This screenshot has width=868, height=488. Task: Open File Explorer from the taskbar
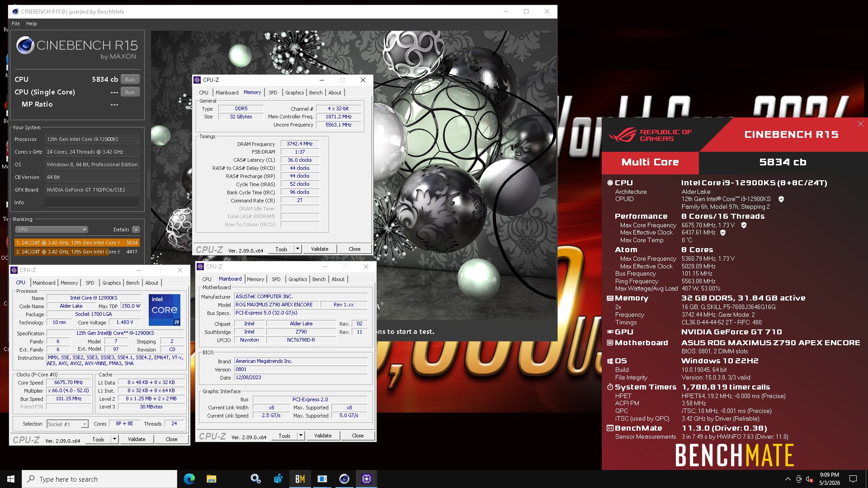pos(211,479)
